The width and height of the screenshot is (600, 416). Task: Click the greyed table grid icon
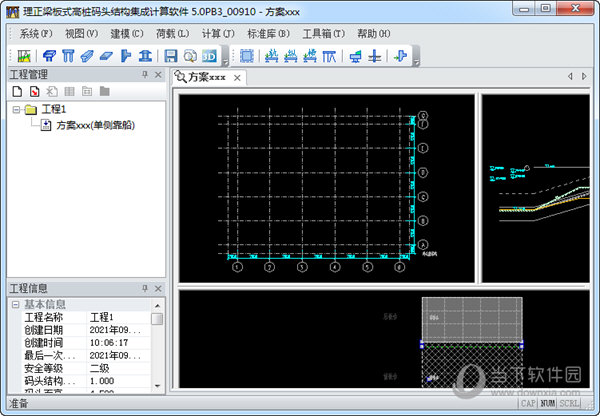(x=69, y=91)
